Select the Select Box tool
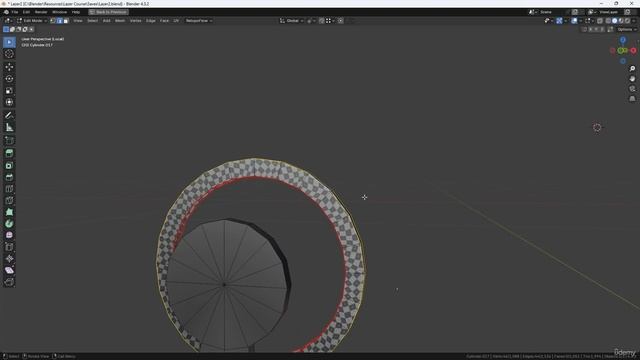Screen dimensions: 640x360 pyautogui.click(x=9, y=42)
